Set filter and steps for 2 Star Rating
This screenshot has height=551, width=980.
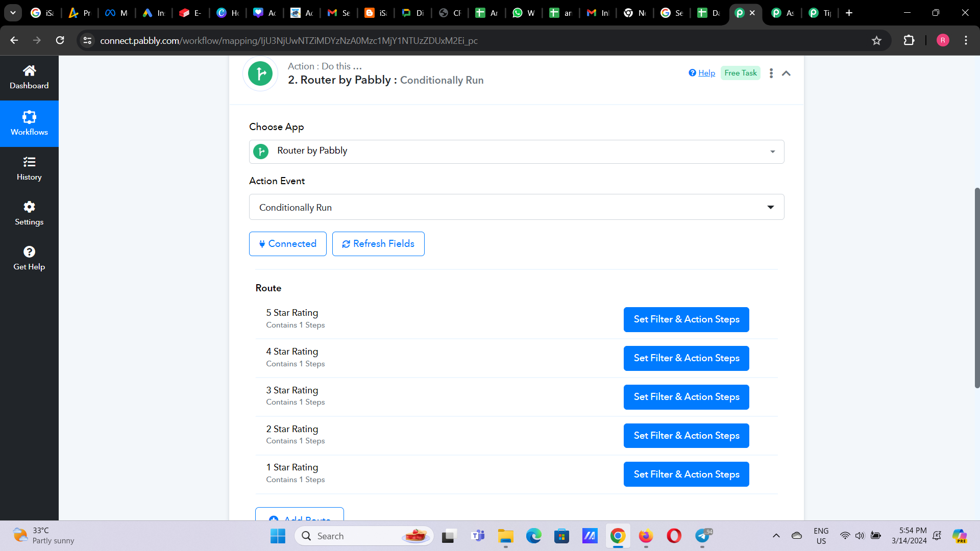click(687, 436)
